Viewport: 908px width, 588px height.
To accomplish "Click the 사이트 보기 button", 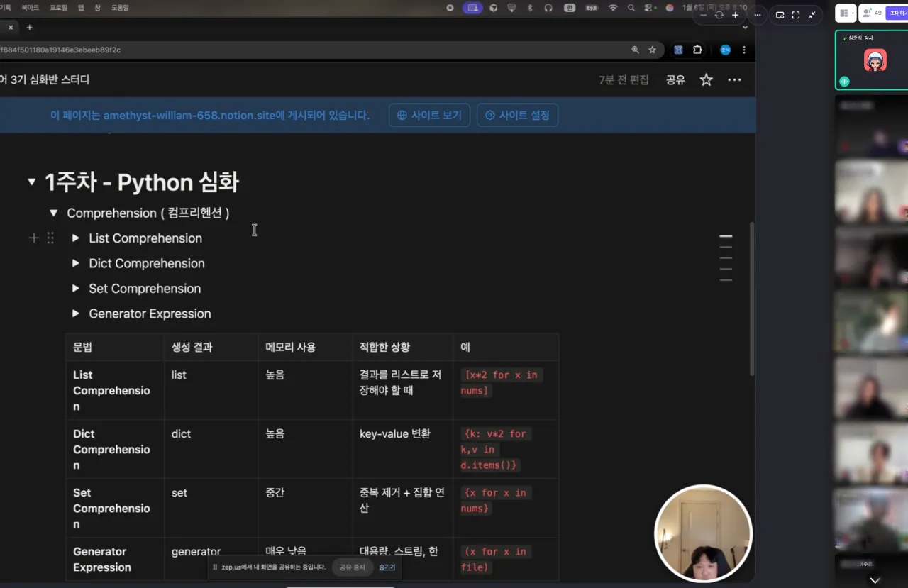I will (x=429, y=115).
